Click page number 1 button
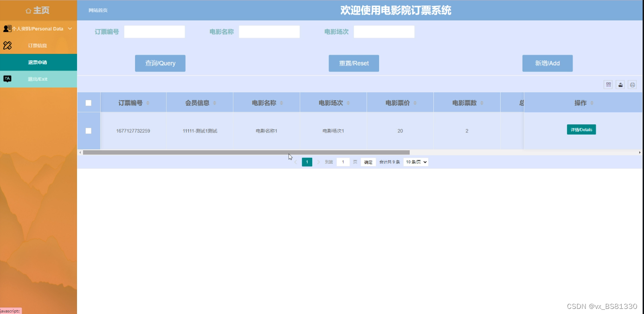 [307, 162]
